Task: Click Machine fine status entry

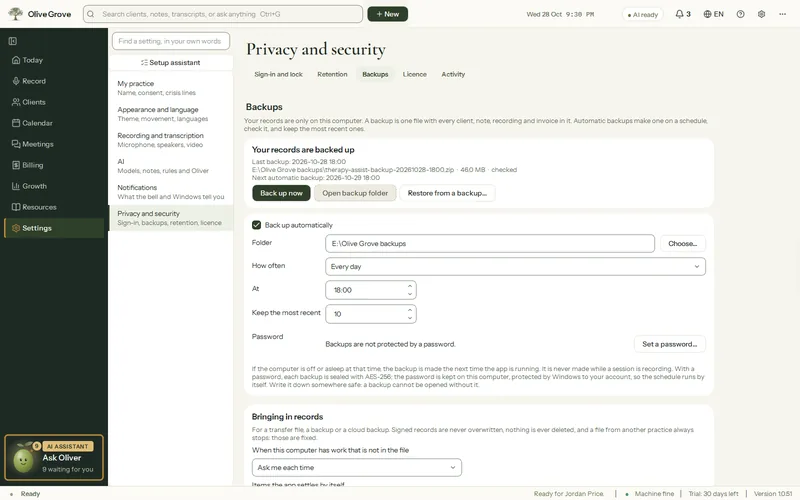Action: (649, 493)
